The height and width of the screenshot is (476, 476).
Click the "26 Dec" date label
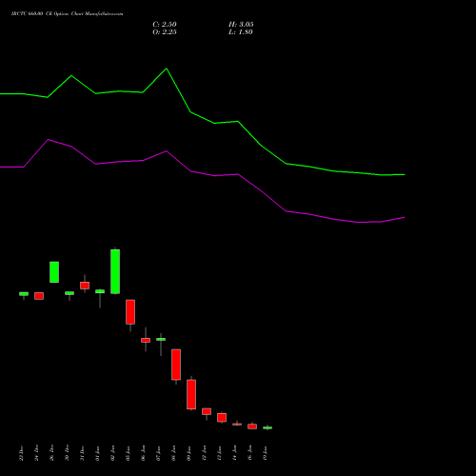[51, 453]
